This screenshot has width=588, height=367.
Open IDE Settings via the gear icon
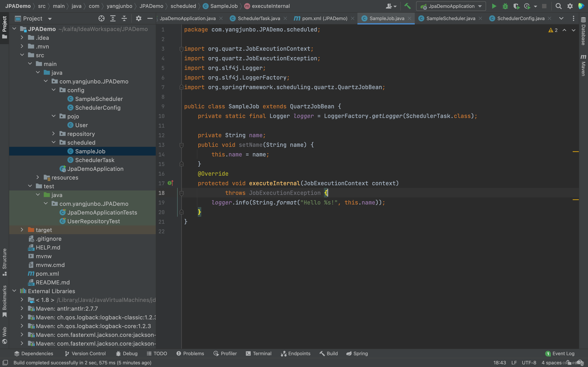coord(570,6)
